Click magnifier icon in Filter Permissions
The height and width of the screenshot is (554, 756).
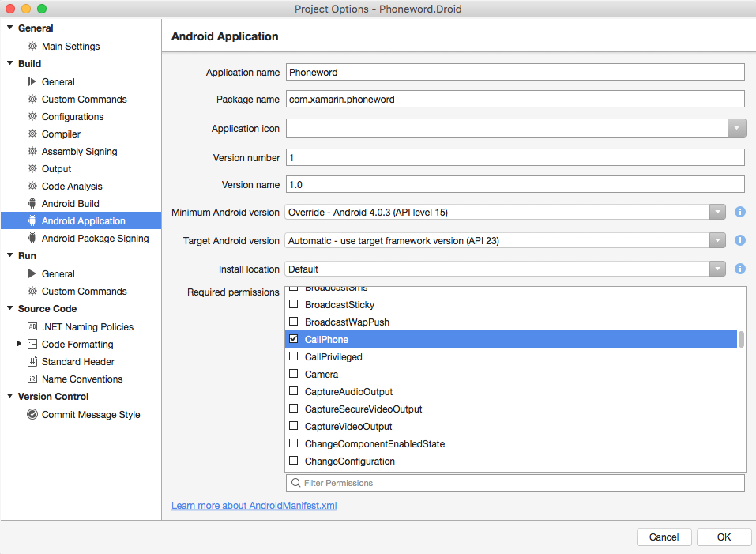[x=296, y=483]
